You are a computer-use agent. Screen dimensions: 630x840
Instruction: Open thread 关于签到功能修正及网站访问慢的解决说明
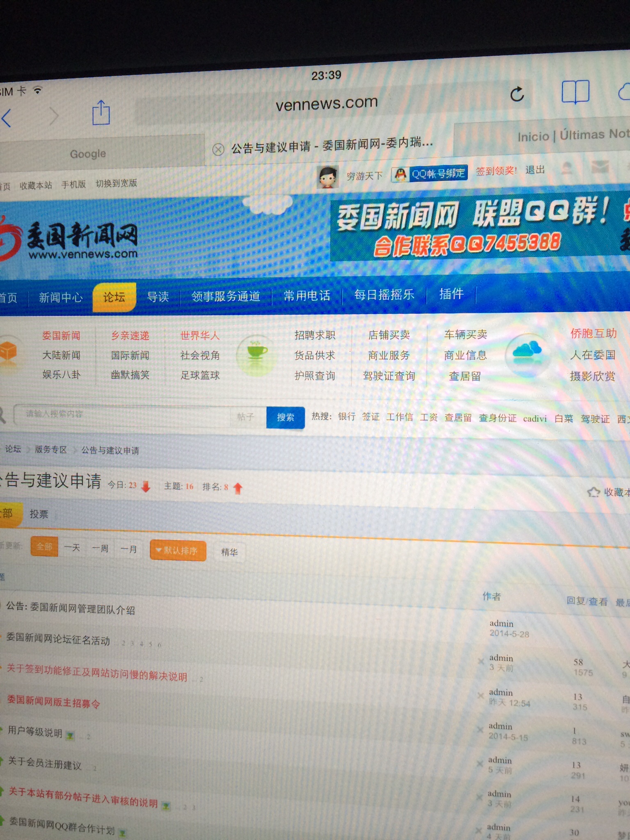coord(97,673)
